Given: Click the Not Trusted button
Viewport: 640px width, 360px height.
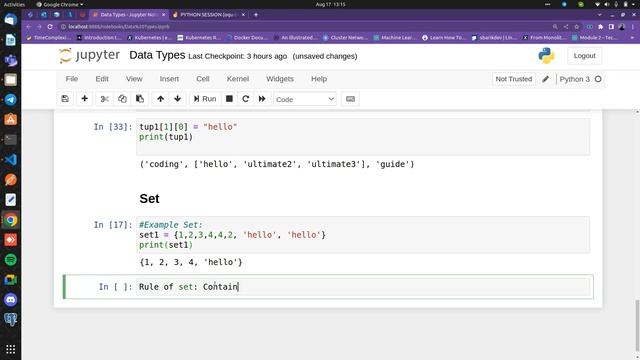Looking at the screenshot, I should 514,79.
